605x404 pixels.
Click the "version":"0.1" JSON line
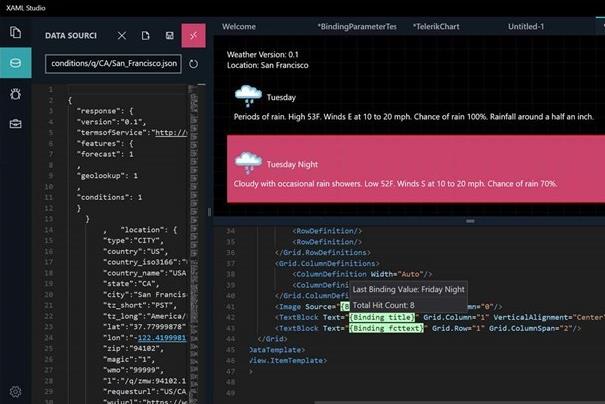coord(111,122)
